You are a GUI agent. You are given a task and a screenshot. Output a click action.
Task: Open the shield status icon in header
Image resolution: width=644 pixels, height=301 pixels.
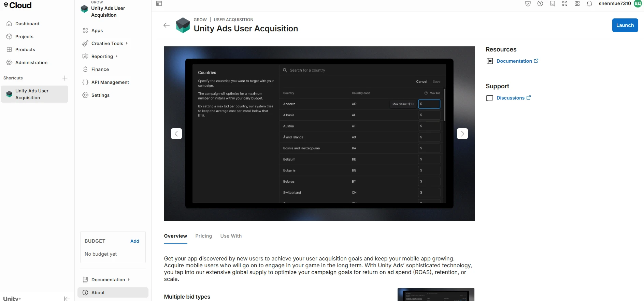pyautogui.click(x=528, y=4)
